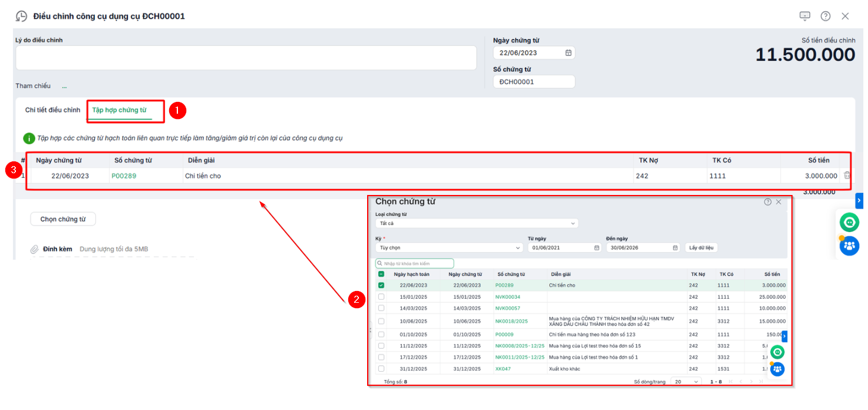Screen dimensions: 868x410
Task: Check the NK0011/2025-12/25 row checkbox
Action: click(381, 357)
